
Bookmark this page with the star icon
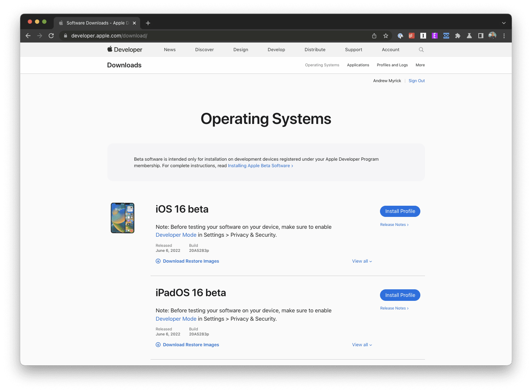click(386, 36)
